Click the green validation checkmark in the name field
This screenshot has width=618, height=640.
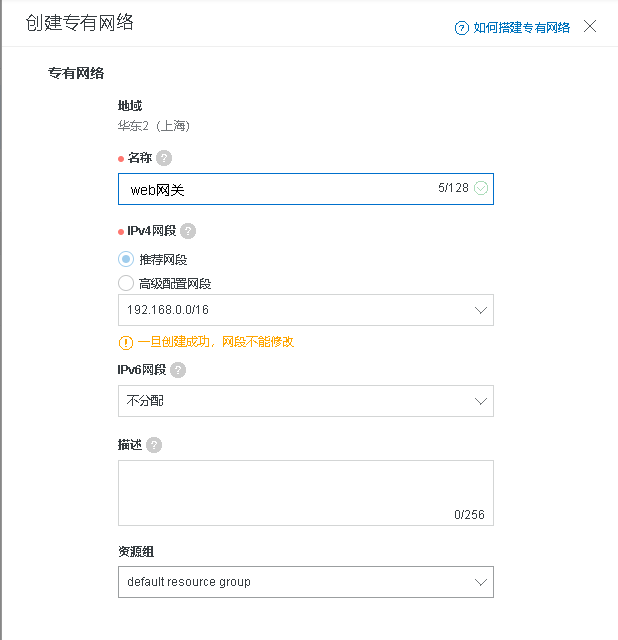[x=481, y=188]
